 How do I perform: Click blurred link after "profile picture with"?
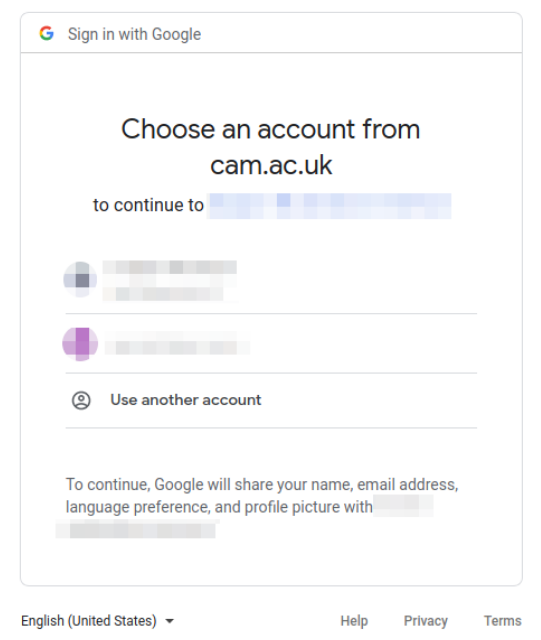click(x=403, y=506)
